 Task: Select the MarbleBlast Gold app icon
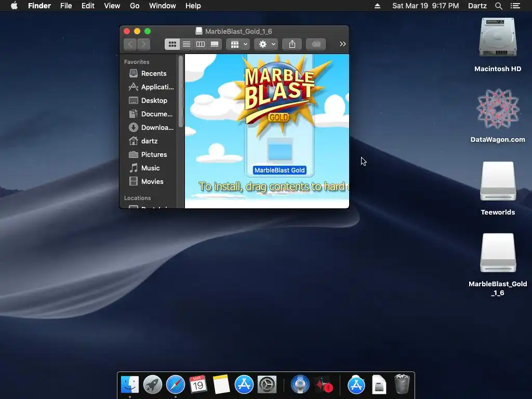(280, 151)
